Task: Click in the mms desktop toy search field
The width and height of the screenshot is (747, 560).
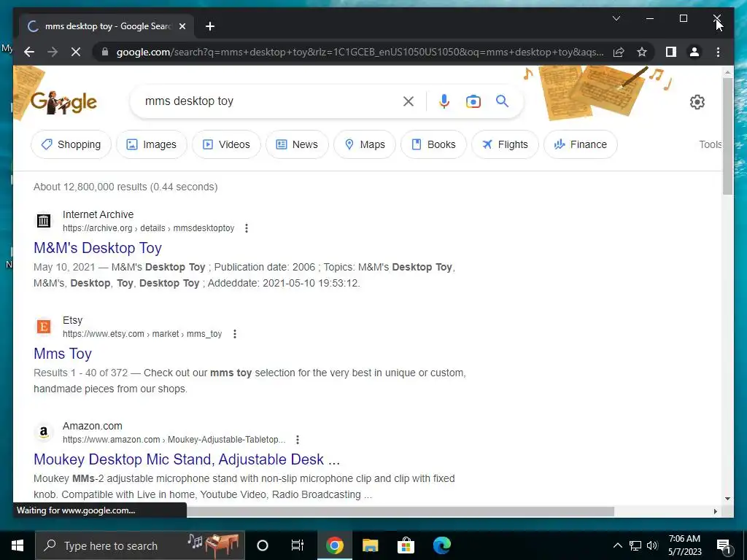Action: 271,101
